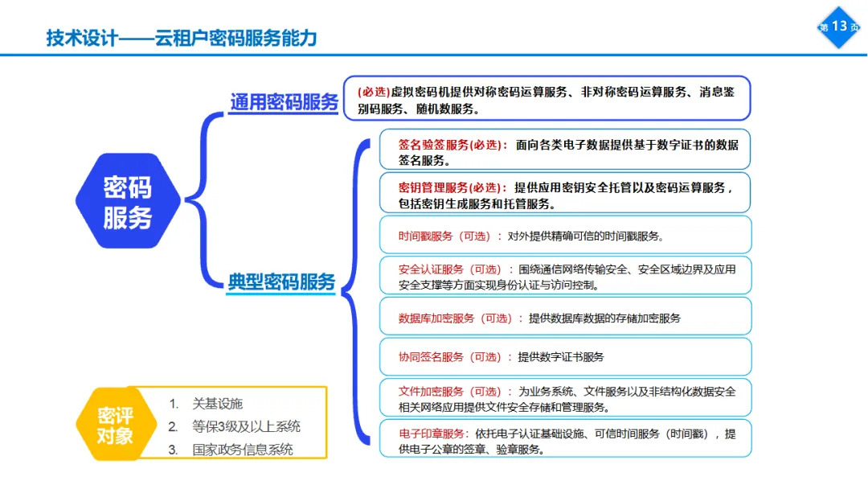
Task: Select the 密钥管理服务(必选) box
Action: (565, 193)
